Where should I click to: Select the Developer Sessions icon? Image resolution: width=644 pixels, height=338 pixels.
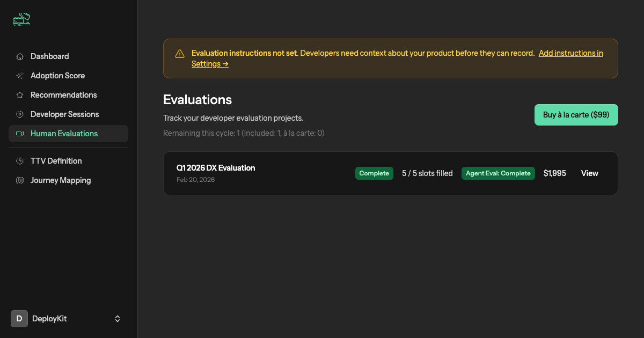point(20,114)
